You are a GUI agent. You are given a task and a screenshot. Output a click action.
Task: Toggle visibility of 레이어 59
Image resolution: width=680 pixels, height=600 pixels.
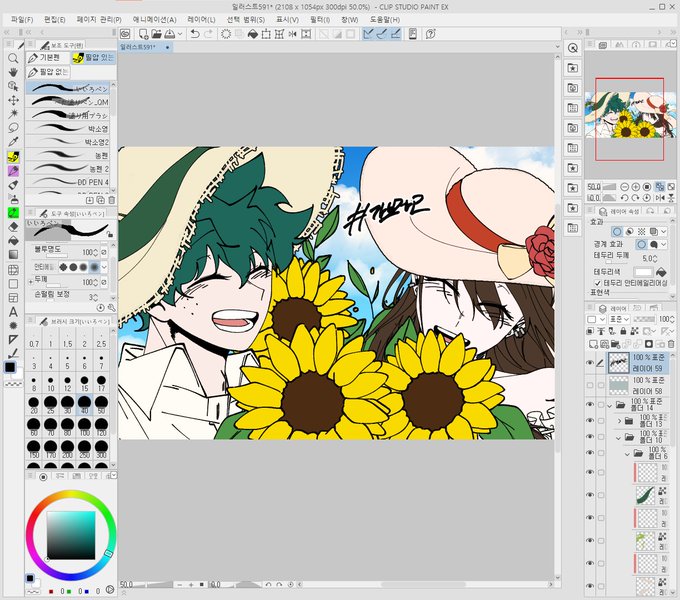point(590,363)
